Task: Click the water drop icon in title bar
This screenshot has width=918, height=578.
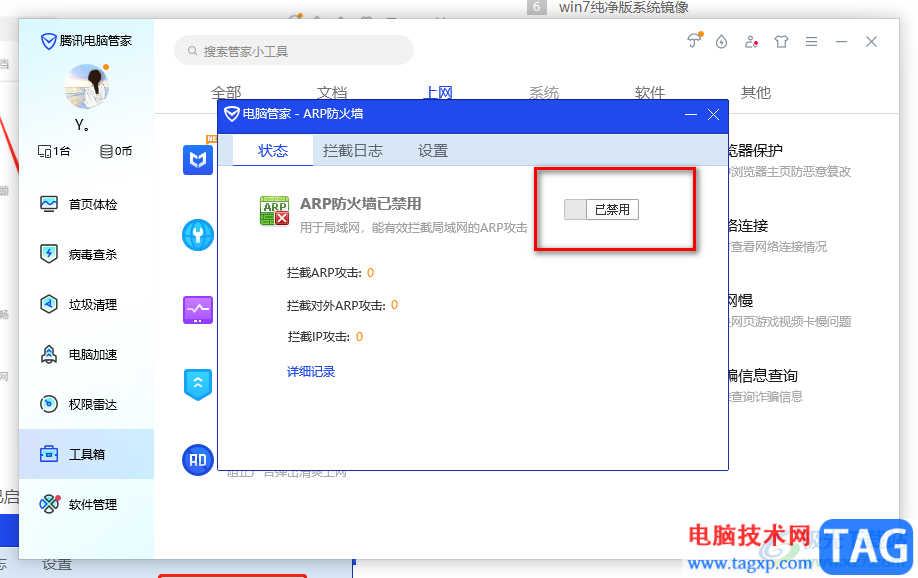Action: coord(721,42)
